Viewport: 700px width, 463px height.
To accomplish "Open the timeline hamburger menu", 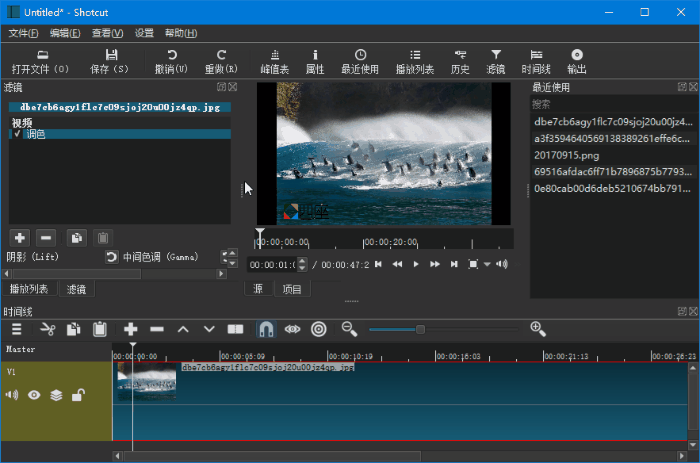I will coord(16,328).
